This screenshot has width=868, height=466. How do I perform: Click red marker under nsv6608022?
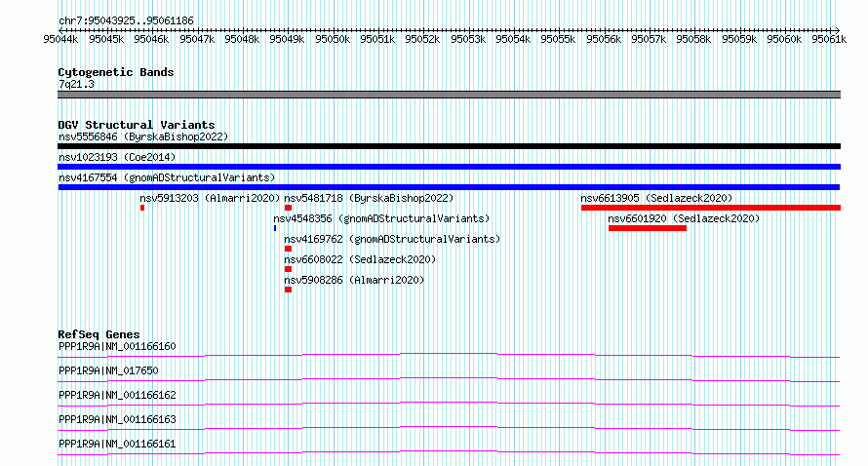(288, 269)
